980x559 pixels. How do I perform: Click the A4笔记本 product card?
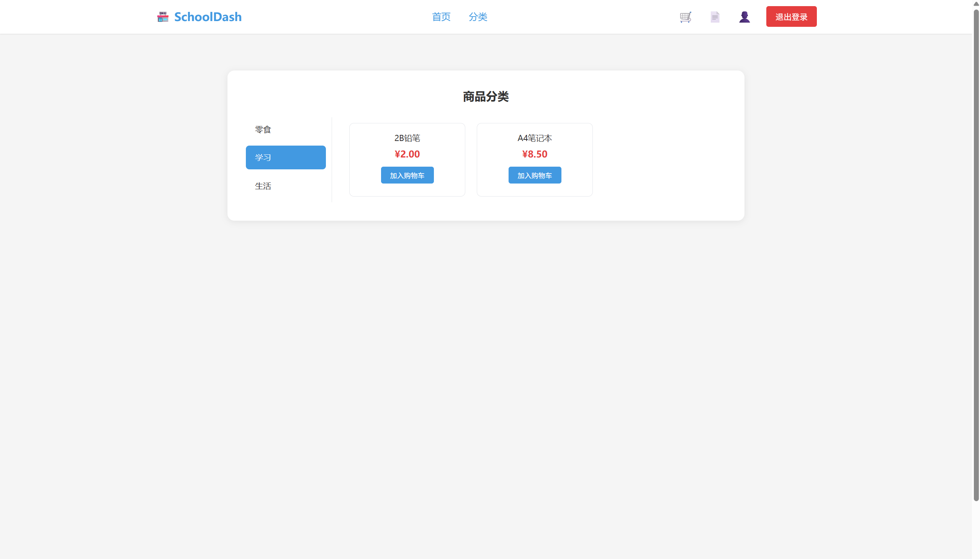535,159
